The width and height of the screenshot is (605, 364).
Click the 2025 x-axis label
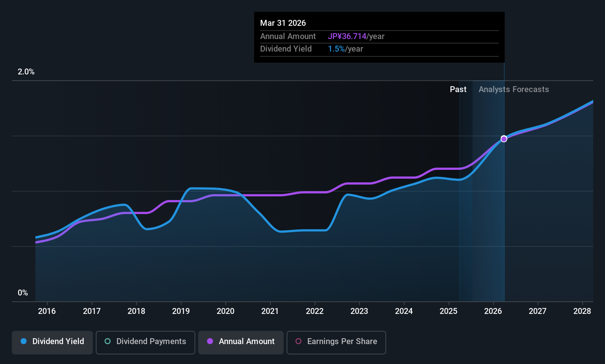pyautogui.click(x=448, y=311)
